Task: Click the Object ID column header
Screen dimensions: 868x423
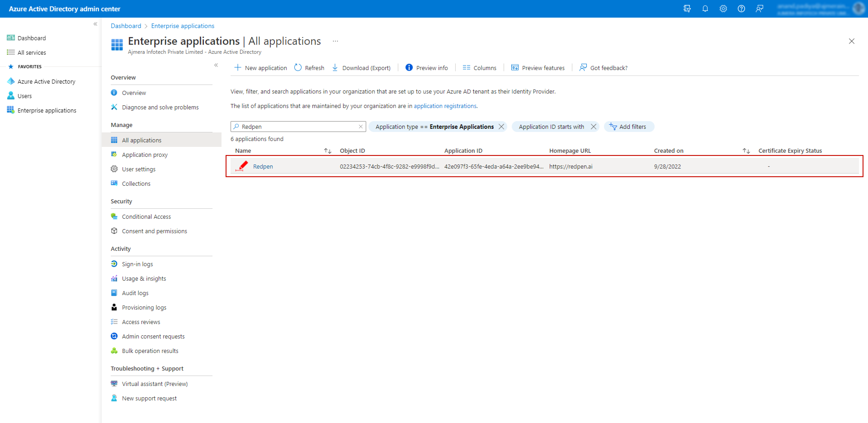Action: coord(352,151)
